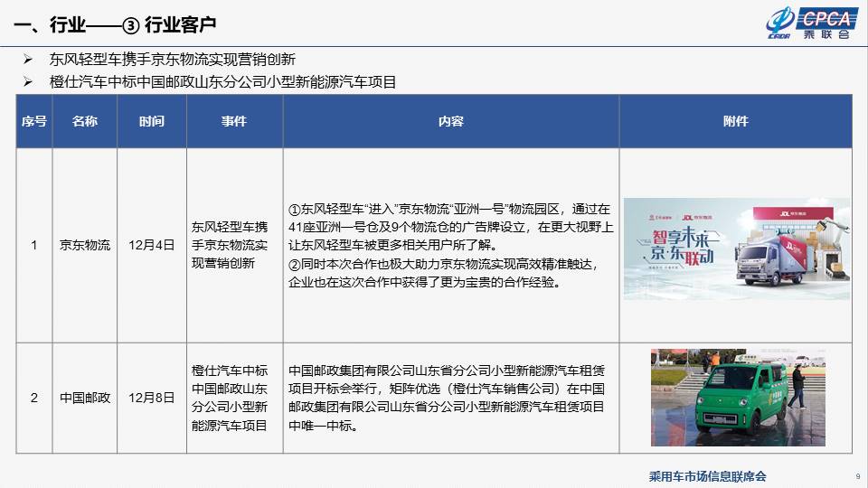Click the 名称 column header
Viewport: 868px width, 488px height.
(x=85, y=121)
